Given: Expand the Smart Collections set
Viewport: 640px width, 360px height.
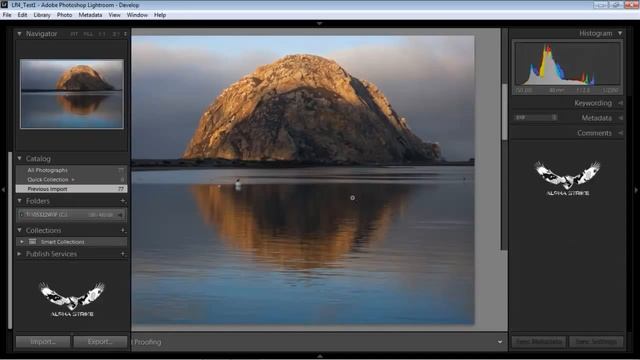Looking at the screenshot, I should pos(22,242).
